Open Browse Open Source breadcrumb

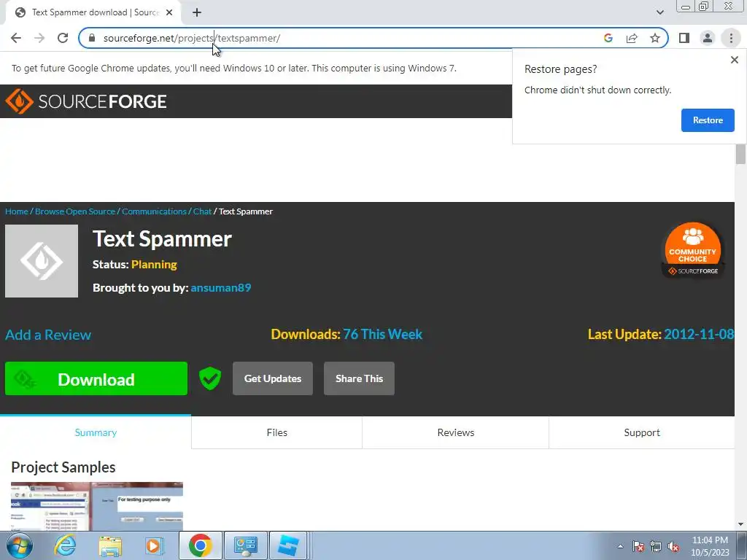coord(75,211)
